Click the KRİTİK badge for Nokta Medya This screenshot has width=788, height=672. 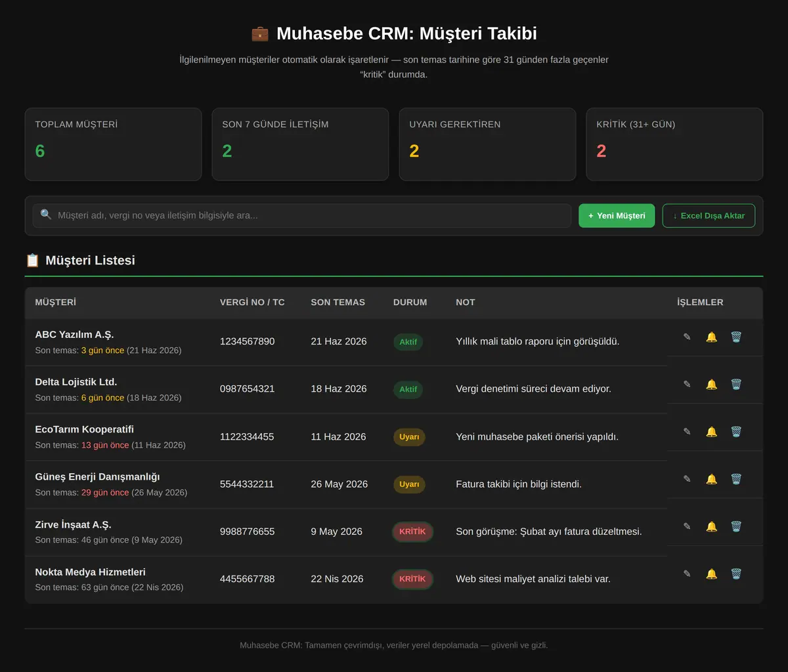click(x=412, y=579)
